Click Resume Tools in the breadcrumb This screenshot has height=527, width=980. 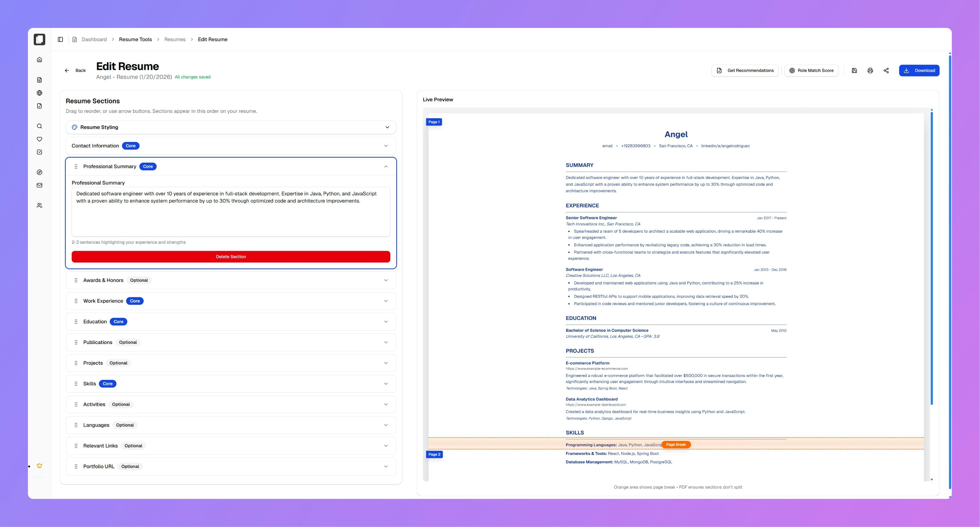135,39
